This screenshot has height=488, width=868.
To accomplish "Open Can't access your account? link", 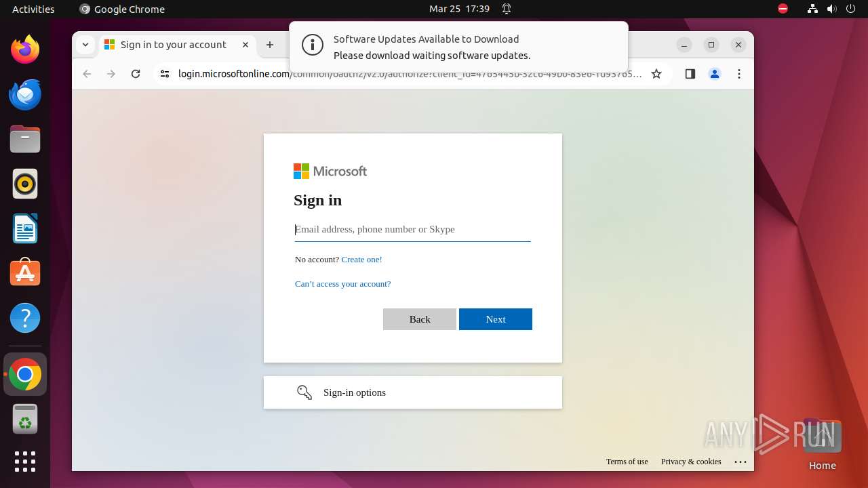I will point(342,284).
